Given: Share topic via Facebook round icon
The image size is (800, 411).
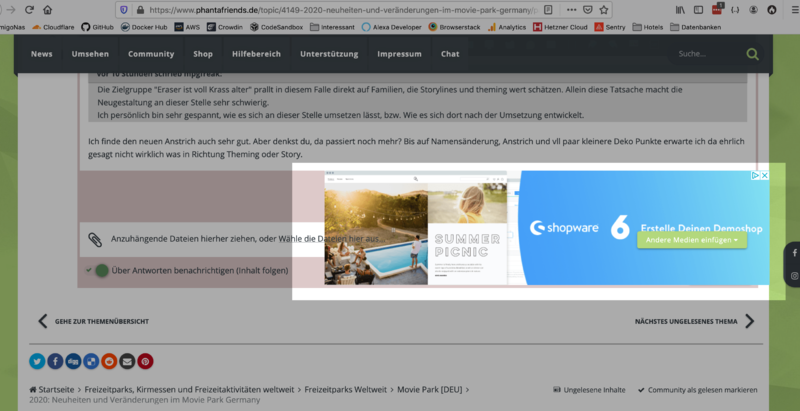Looking at the screenshot, I should tap(55, 361).
